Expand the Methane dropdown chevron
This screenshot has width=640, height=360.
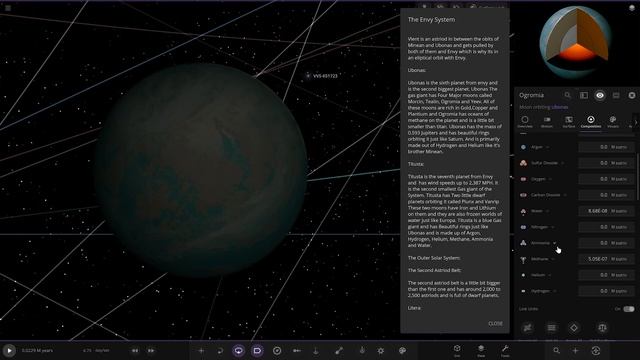[553, 259]
